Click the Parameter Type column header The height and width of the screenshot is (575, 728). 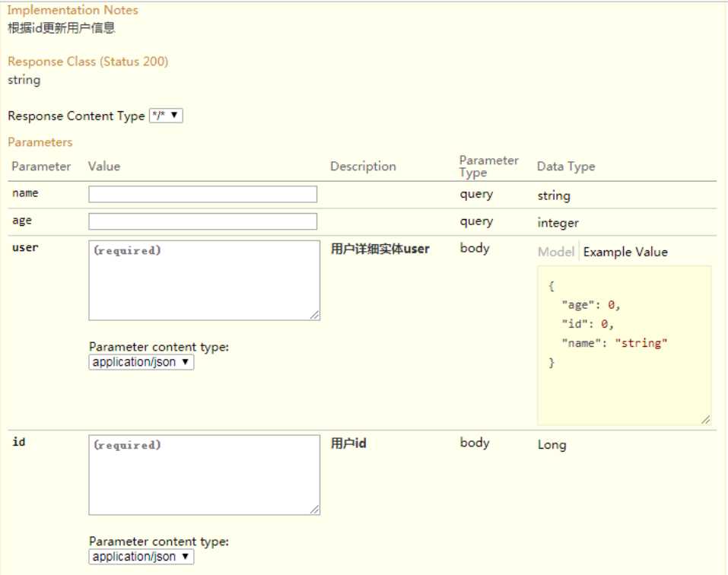489,166
